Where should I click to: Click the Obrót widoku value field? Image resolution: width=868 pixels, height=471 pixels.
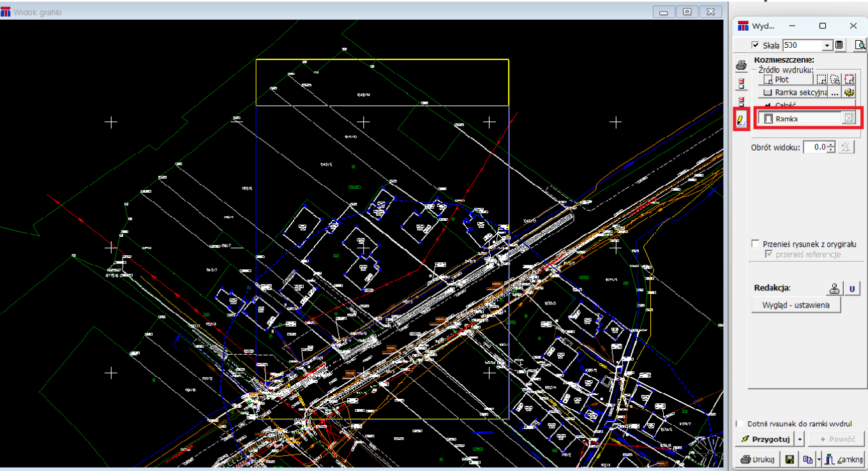pyautogui.click(x=814, y=147)
